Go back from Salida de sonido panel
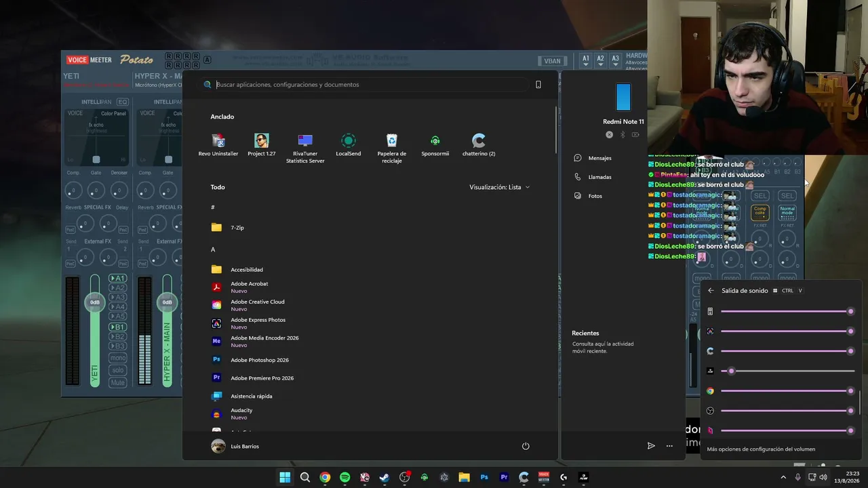 point(711,291)
